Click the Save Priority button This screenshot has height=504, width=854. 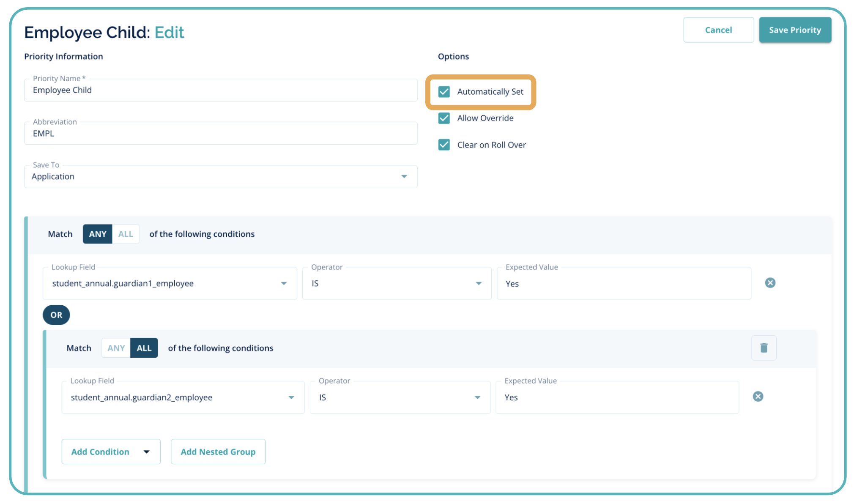point(794,30)
